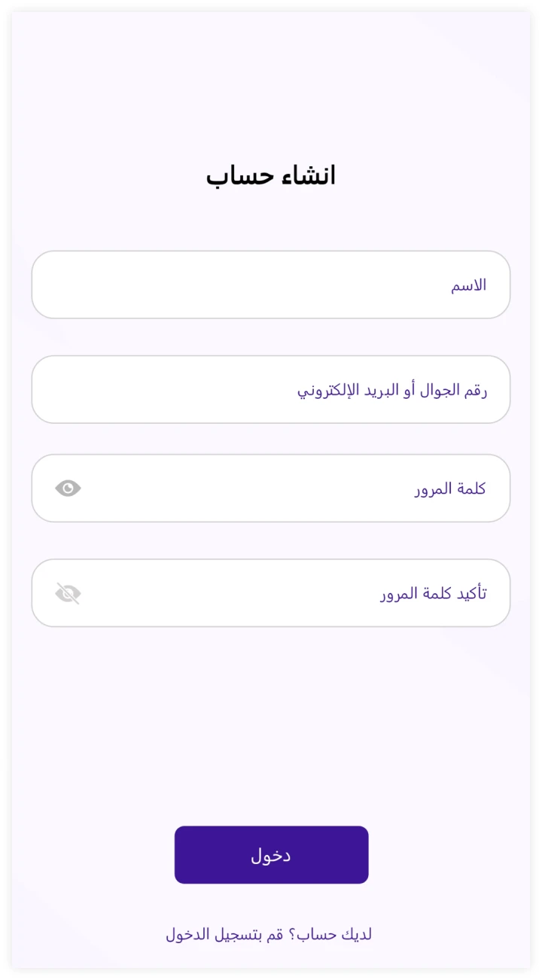Image resolution: width=542 pixels, height=980 pixels.
Task: Click the انشاء حساب page heading
Action: [x=271, y=176]
